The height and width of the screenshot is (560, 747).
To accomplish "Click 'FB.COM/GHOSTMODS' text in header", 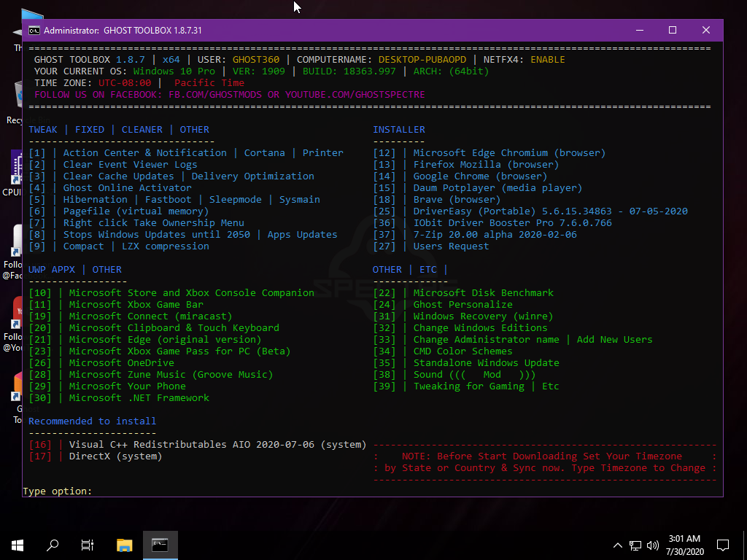I will coord(215,95).
